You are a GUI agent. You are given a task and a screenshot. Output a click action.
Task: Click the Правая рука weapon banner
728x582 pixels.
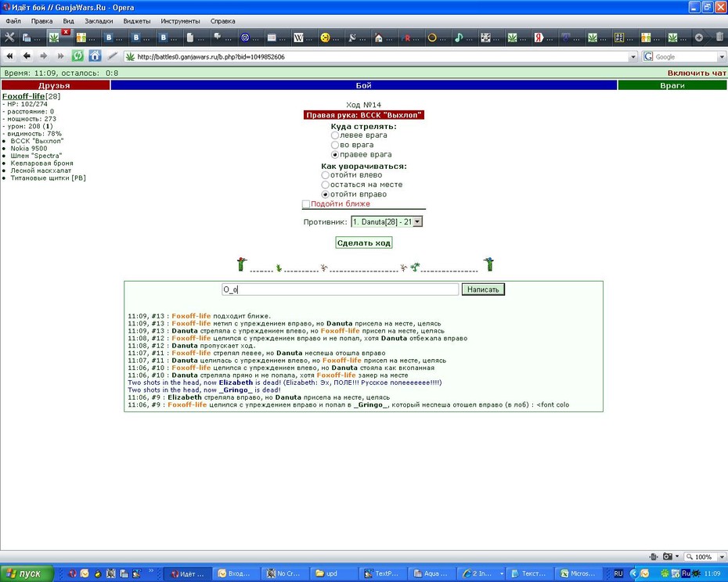363,115
